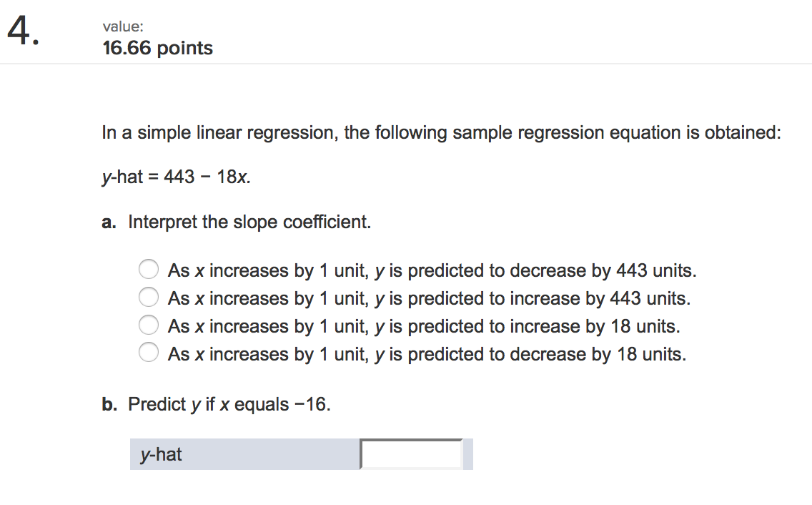
Task: Focus the y-hat answer input box
Action: coord(411,454)
